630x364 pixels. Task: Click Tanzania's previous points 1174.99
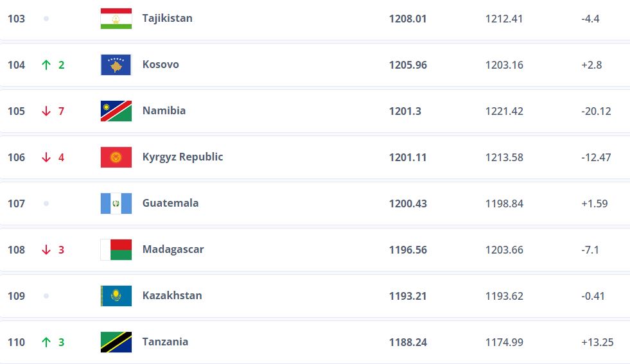(504, 342)
